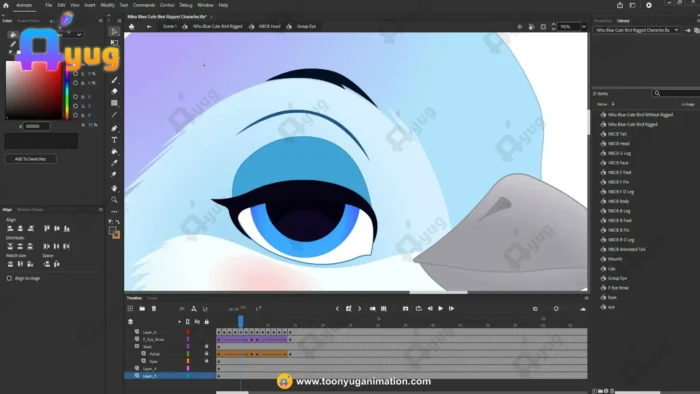Open the Modify menu
This screenshot has width=700, height=394.
107,5
